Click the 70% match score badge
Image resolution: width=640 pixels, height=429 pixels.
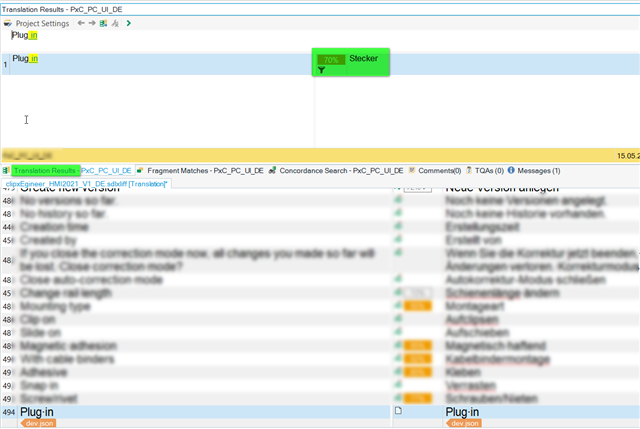click(331, 60)
